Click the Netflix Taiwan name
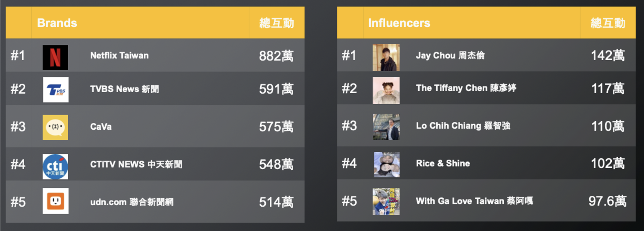Screen dimensions: 644x231 (x=119, y=56)
